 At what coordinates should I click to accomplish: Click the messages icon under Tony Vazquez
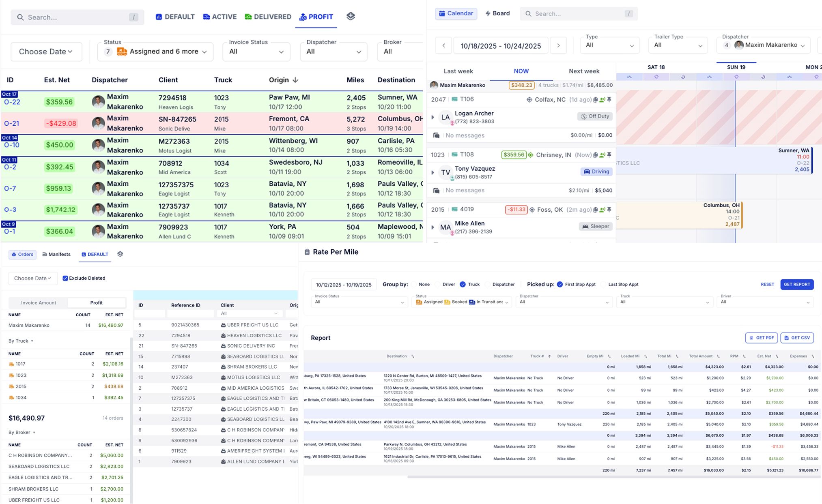436,190
